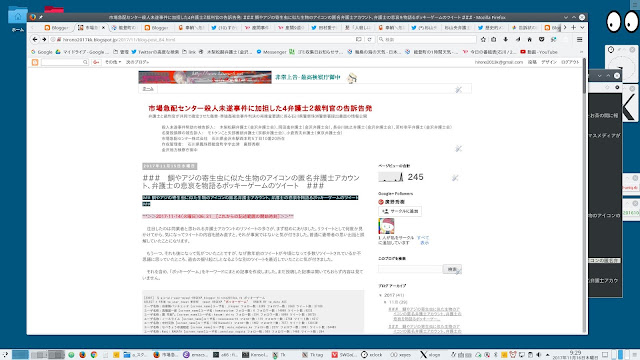Viewport: 640px width, 360px height.
Task: Open the マイドライブ - Google bookmark
Action: pos(82,52)
